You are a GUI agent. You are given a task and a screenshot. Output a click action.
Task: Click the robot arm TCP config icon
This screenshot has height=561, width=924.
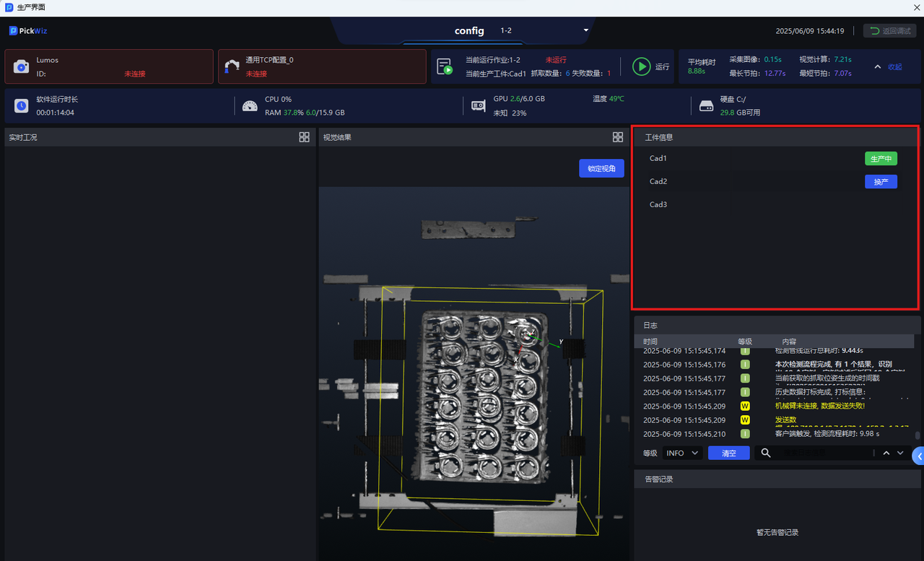coord(232,66)
